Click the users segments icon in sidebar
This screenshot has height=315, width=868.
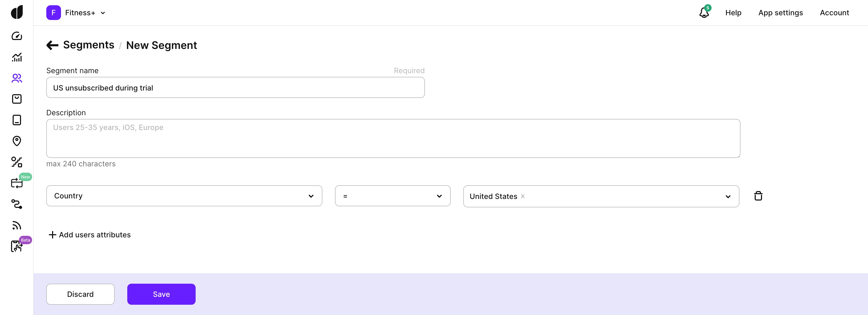(x=17, y=78)
